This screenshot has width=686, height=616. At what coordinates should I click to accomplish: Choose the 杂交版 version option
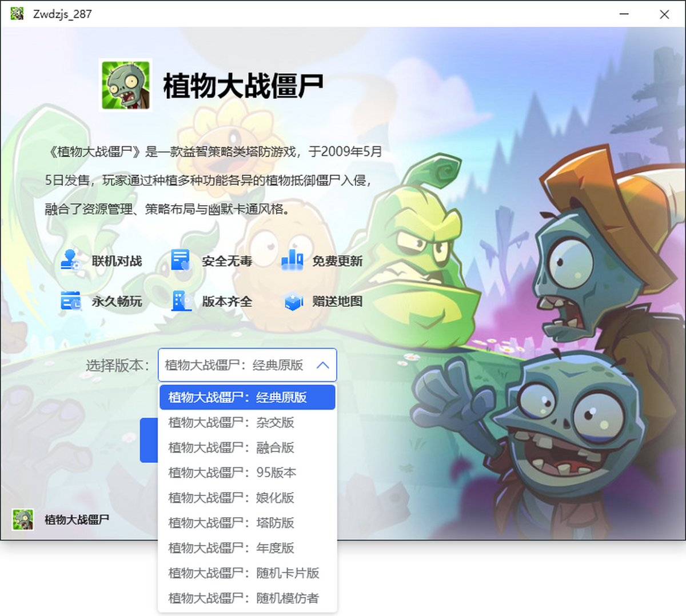(x=247, y=422)
